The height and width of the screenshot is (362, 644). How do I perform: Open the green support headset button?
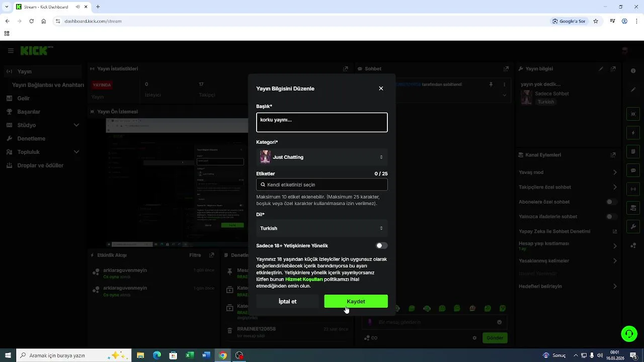click(629, 333)
